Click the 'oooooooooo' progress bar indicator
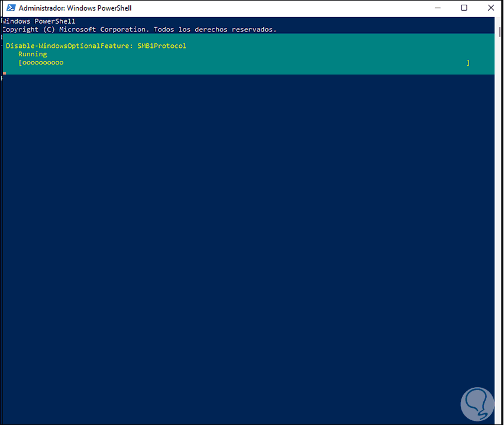This screenshot has width=504, height=425. 43,62
